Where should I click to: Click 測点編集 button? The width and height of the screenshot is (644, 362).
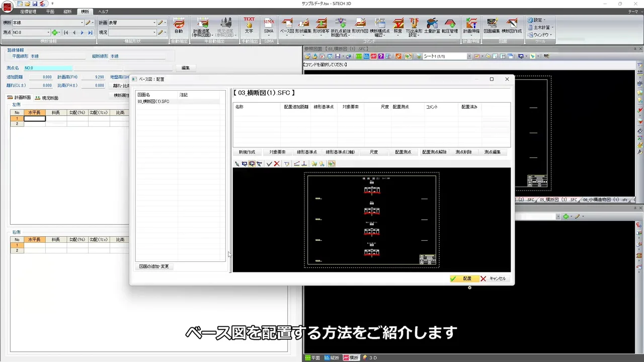coord(493,152)
